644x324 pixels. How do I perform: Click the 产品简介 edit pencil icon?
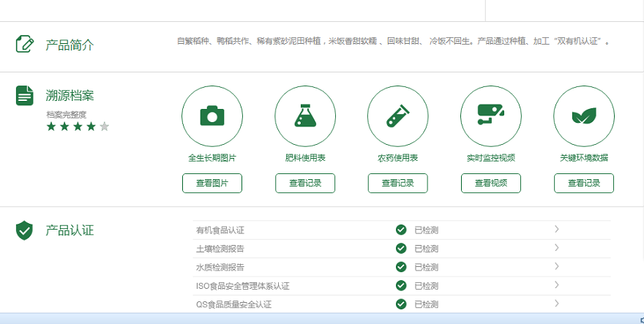[25, 44]
